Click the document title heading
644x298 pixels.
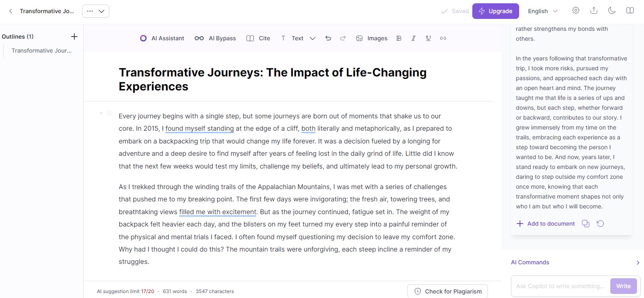coord(273,79)
